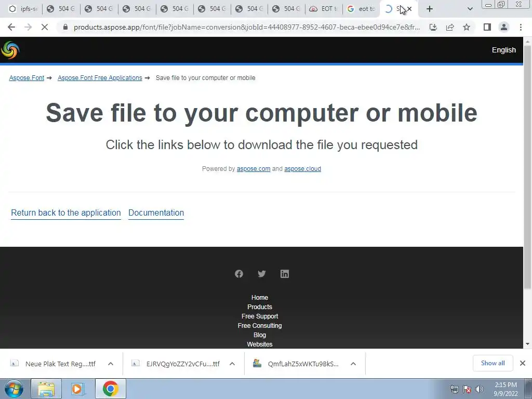Image resolution: width=532 pixels, height=399 pixels.
Task: Open the LinkedIn icon in footer
Action: (x=285, y=274)
